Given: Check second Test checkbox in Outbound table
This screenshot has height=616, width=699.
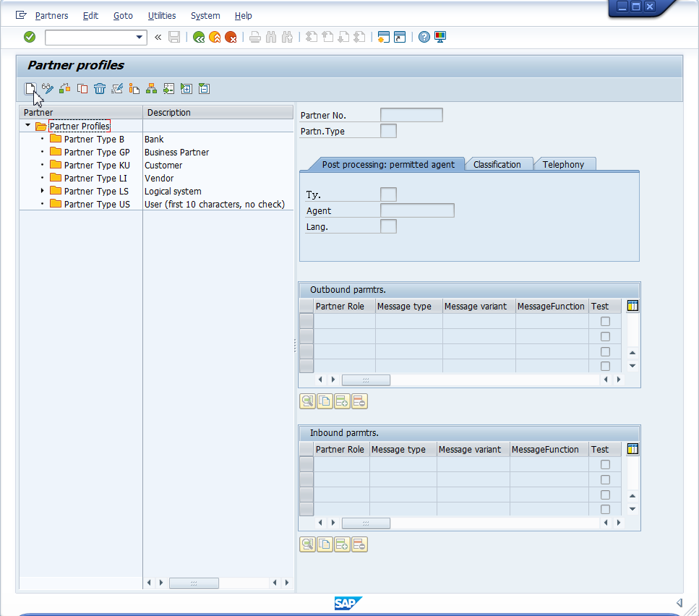Looking at the screenshot, I should pos(605,336).
